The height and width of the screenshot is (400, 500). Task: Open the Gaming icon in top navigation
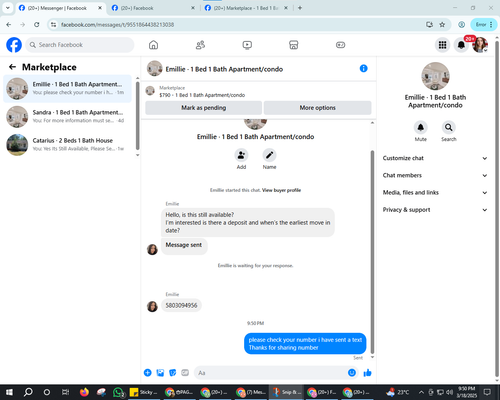coord(340,45)
